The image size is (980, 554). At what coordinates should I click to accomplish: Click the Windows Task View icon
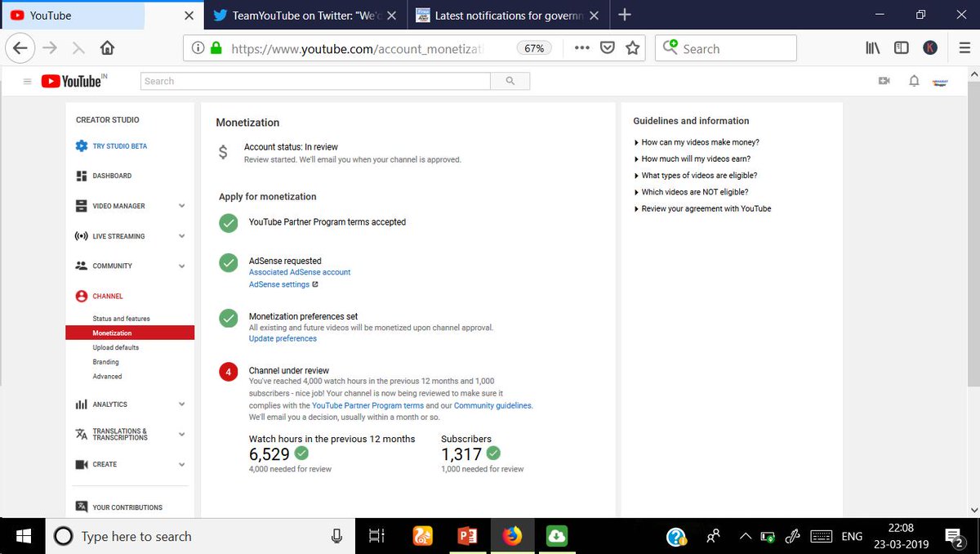click(376, 536)
